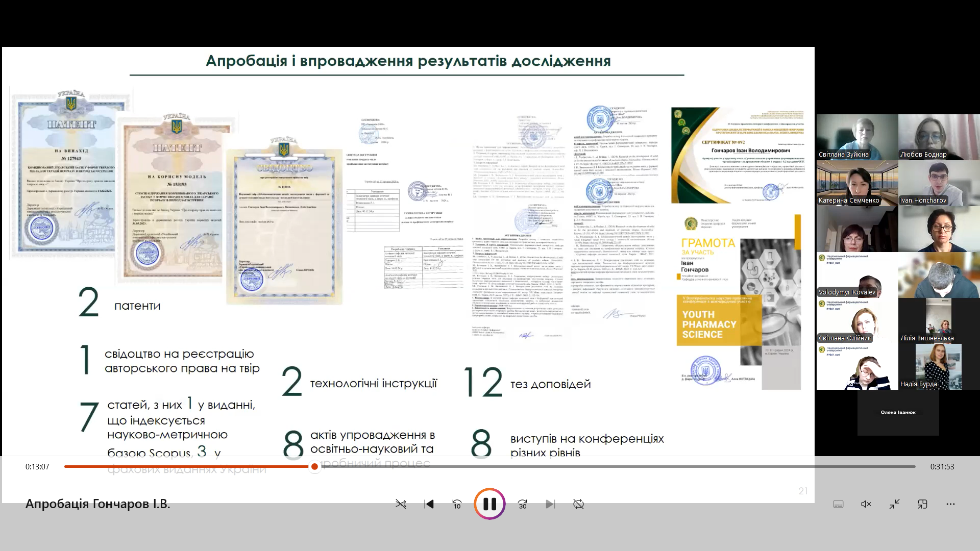Select Лілія Вишневська participant tile
980x551 pixels.
pyautogui.click(x=939, y=321)
